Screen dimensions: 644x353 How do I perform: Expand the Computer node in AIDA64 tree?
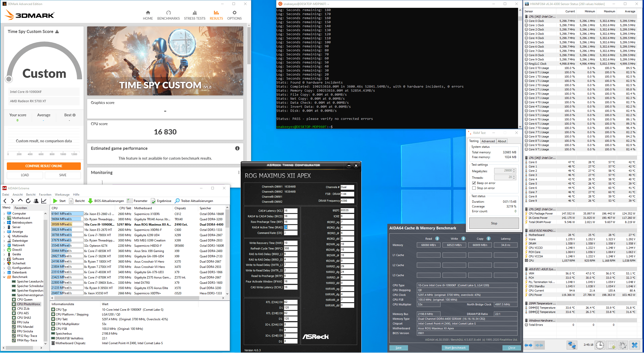click(x=4, y=214)
